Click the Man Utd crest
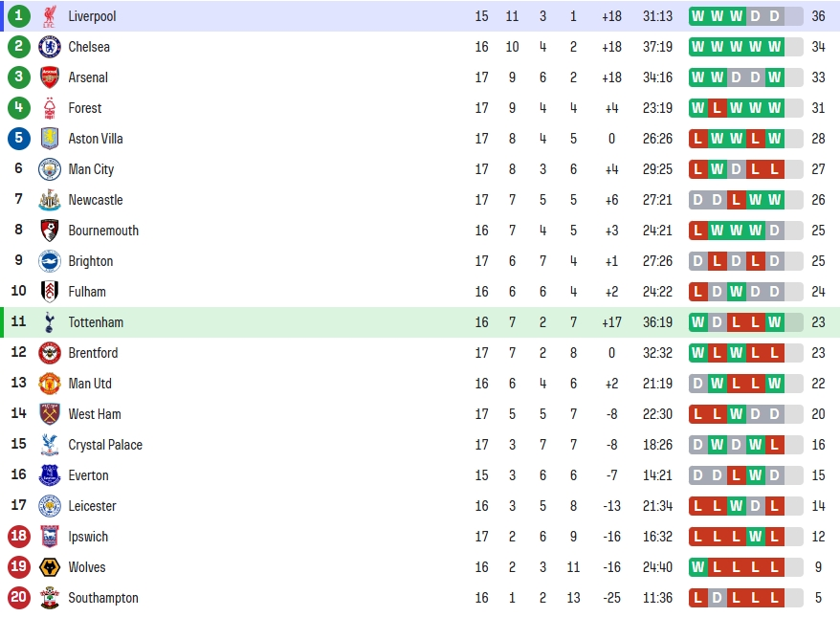Viewport: 840px width, 617px height. click(x=50, y=384)
